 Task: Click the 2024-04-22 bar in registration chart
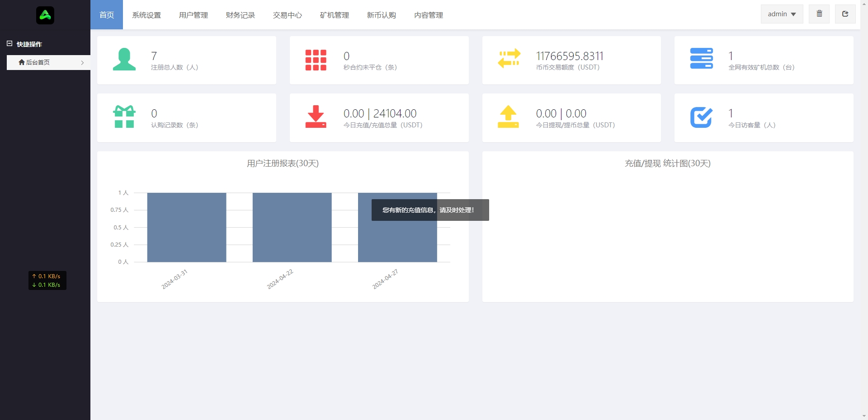pyautogui.click(x=292, y=227)
